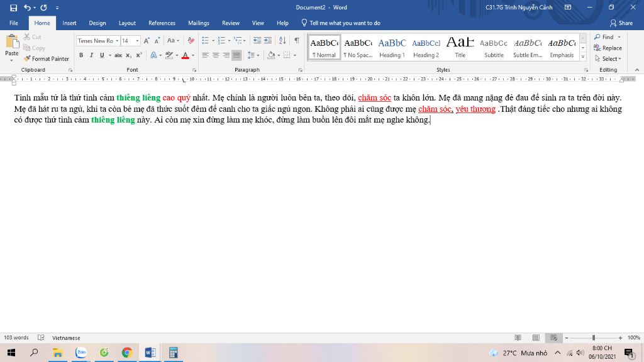644x362 pixels.
Task: Clear all formatting icon
Action: [x=191, y=41]
